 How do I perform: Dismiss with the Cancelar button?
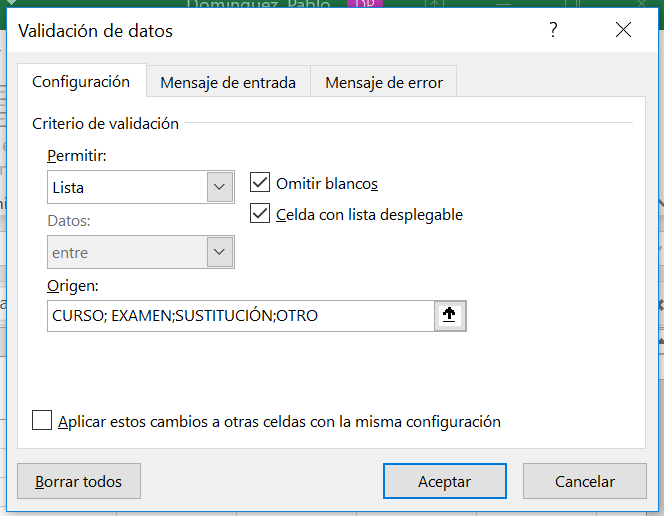584,481
